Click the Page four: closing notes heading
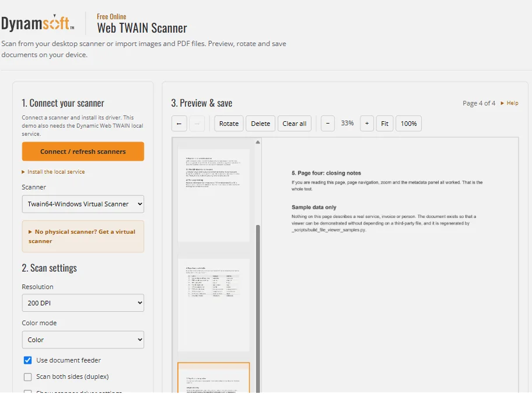Image resolution: width=532 pixels, height=394 pixels. [327, 173]
